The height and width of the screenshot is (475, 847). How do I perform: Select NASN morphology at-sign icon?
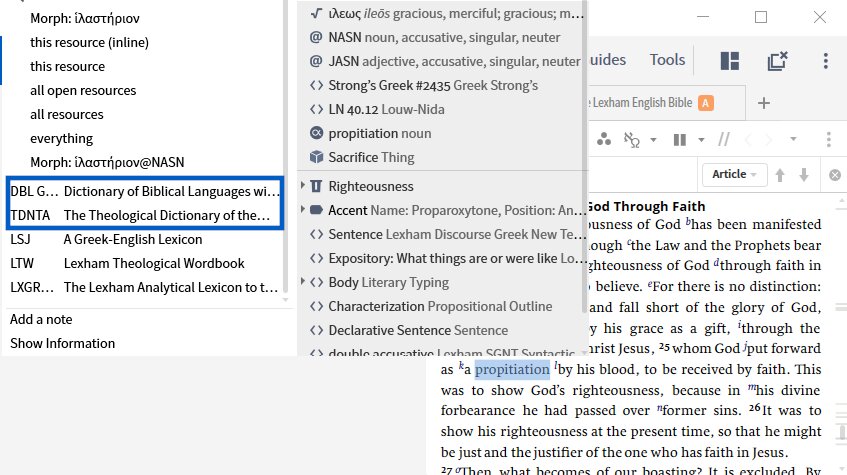point(316,37)
